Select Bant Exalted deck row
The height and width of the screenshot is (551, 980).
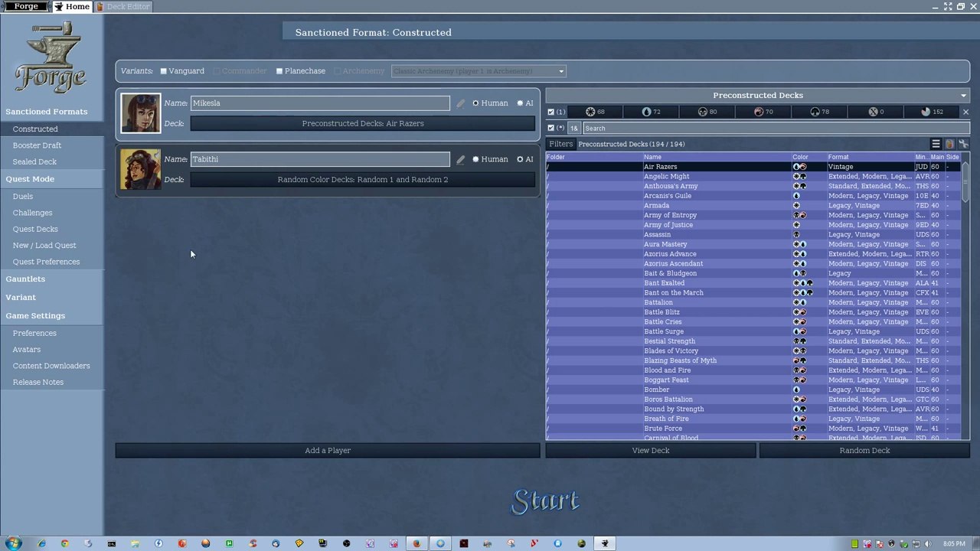[x=754, y=283]
